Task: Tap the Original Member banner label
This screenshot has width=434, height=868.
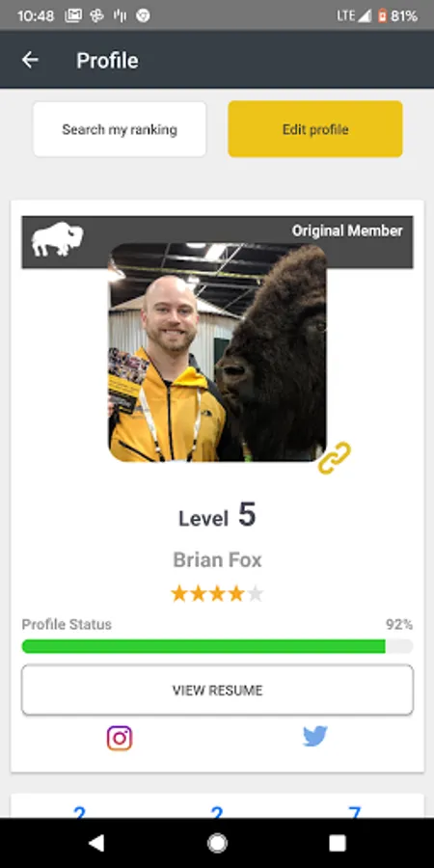Action: click(x=347, y=231)
